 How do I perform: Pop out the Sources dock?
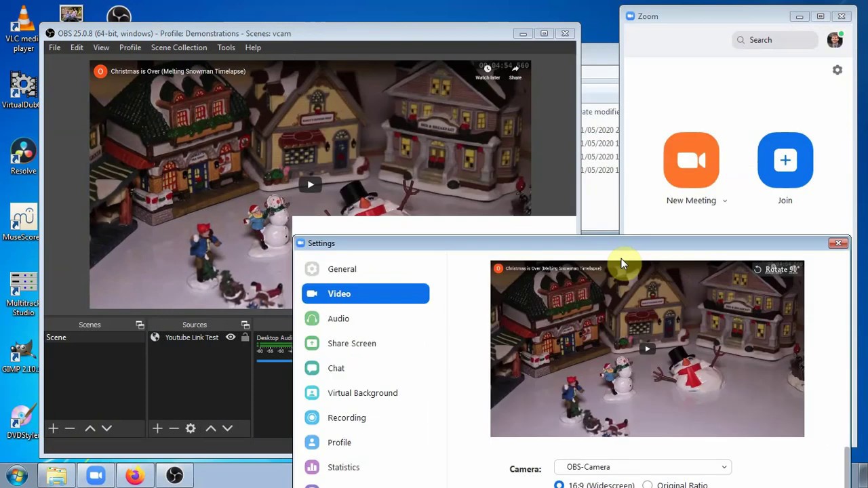[245, 325]
